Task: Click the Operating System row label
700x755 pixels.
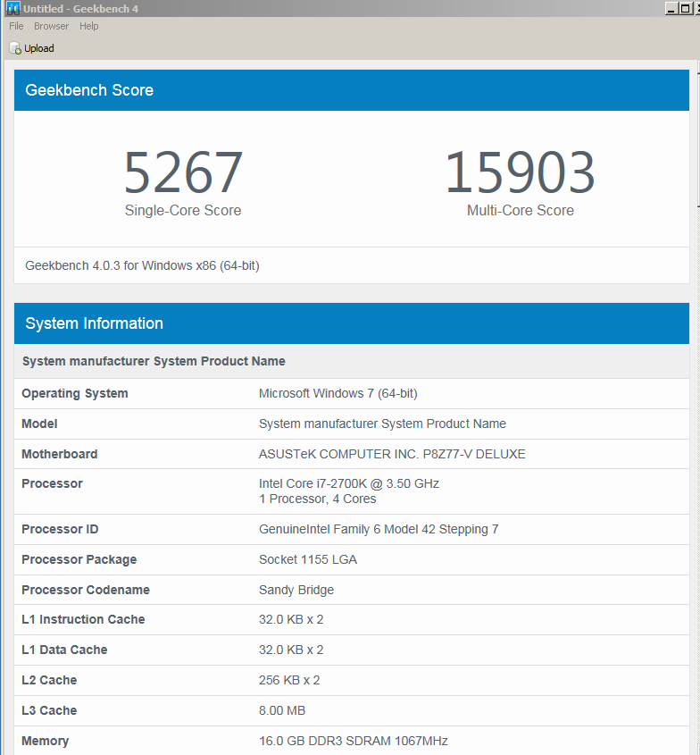Action: coord(75,393)
